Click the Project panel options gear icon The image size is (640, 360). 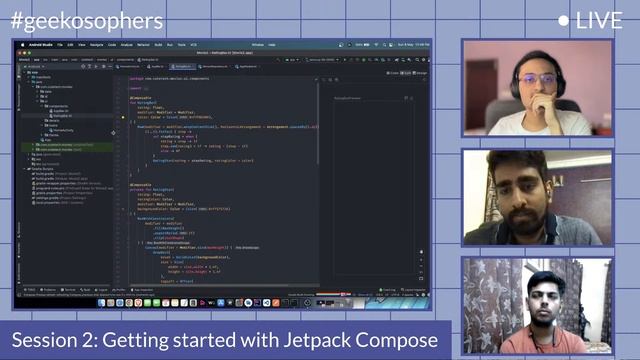pyautogui.click(x=104, y=67)
